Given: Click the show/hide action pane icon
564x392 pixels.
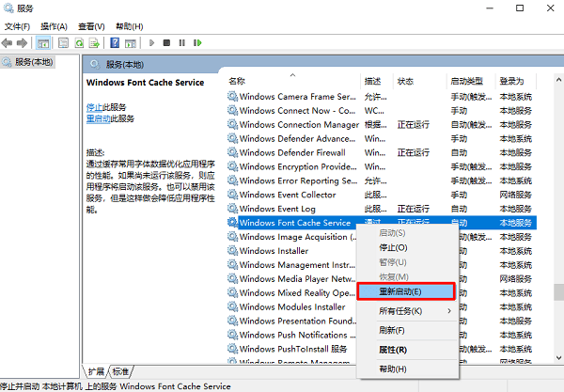Looking at the screenshot, I should [x=131, y=43].
